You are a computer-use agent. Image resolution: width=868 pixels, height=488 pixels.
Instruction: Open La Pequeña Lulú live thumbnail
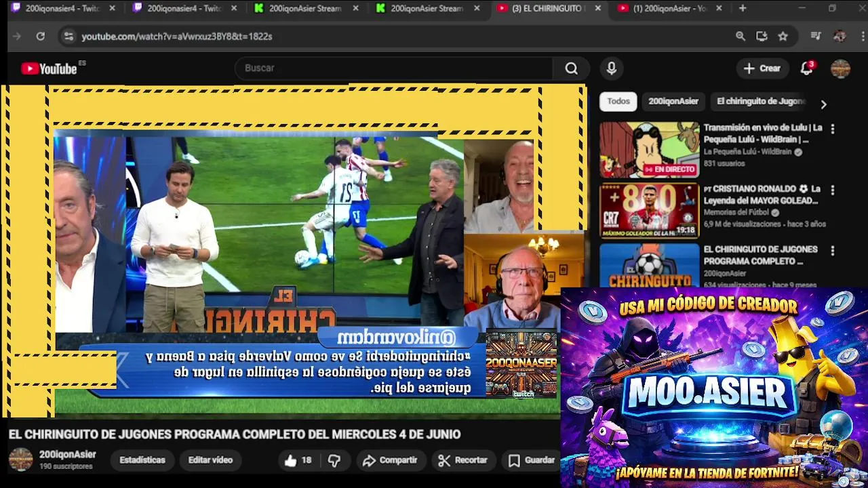[x=649, y=150]
